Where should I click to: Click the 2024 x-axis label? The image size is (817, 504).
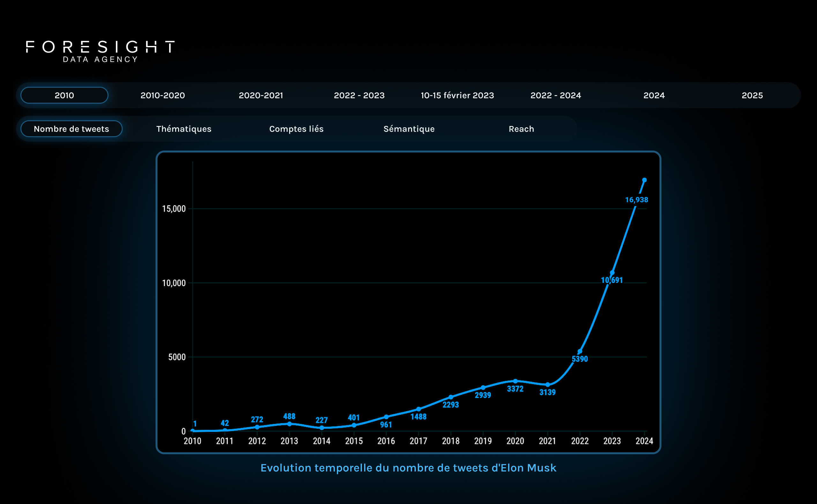tap(644, 441)
